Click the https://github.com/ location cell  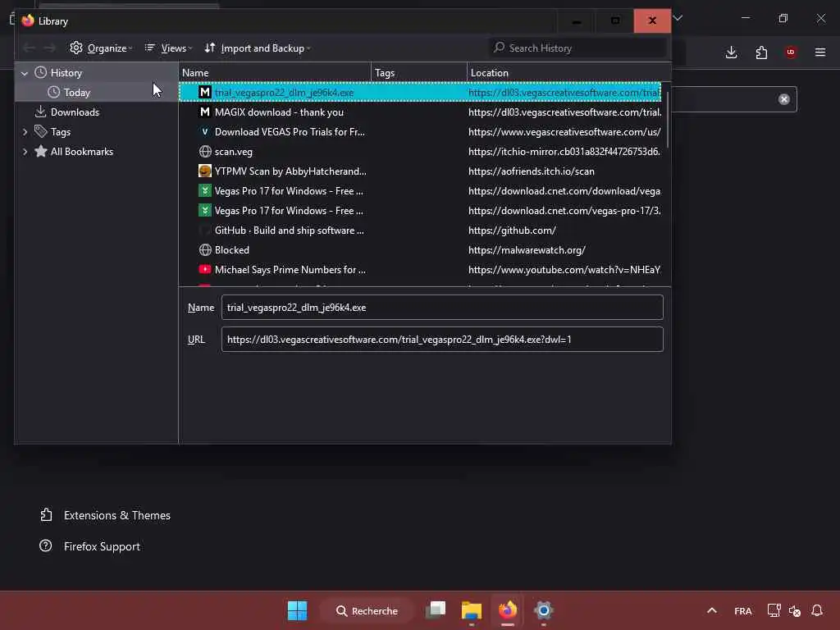click(x=512, y=231)
